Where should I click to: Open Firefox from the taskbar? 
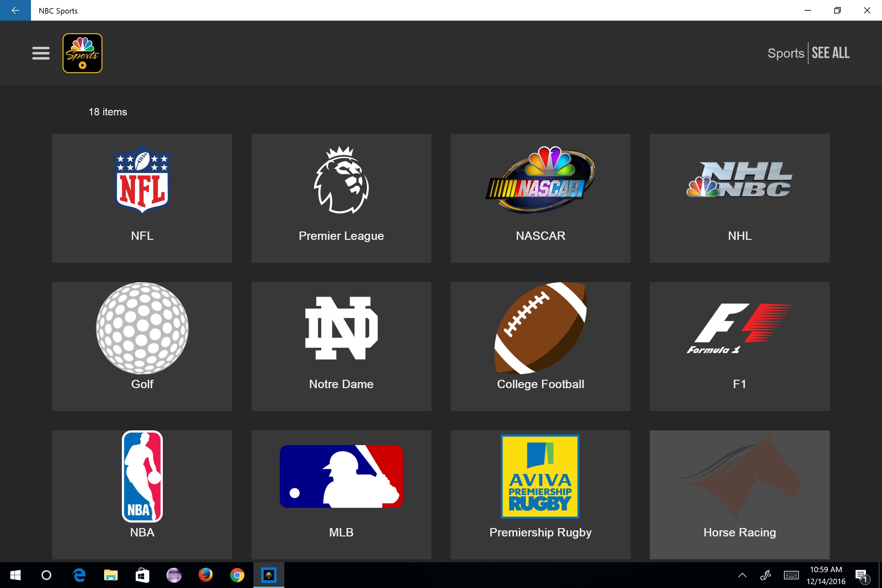click(205, 575)
